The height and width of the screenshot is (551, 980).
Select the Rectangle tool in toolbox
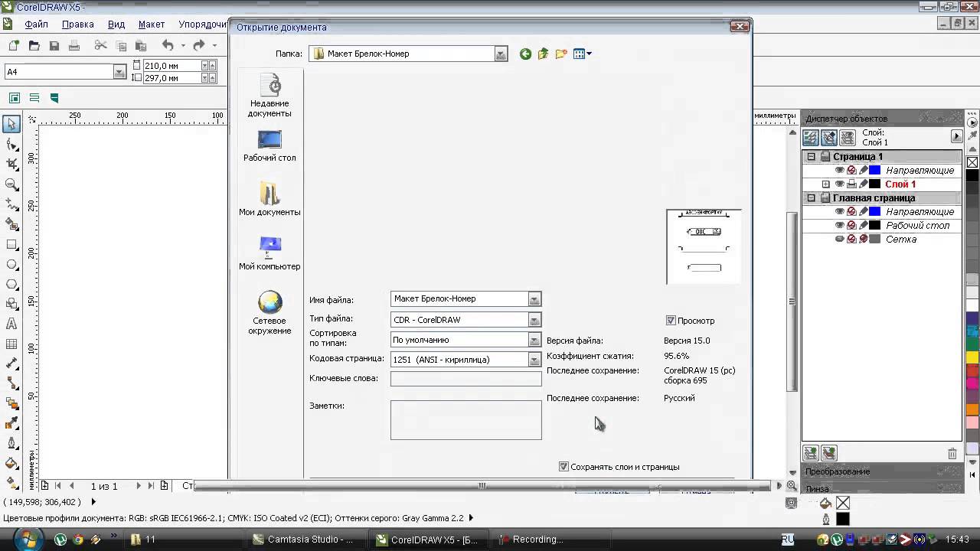pyautogui.click(x=11, y=245)
